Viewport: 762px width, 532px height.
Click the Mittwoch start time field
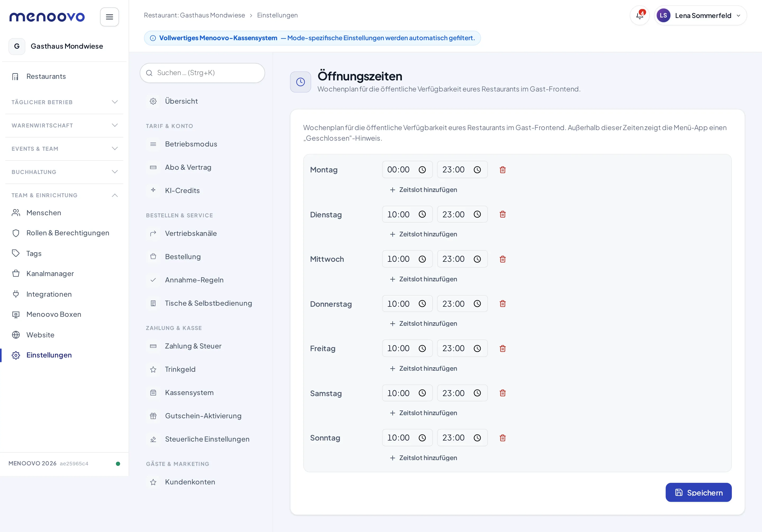pos(407,259)
